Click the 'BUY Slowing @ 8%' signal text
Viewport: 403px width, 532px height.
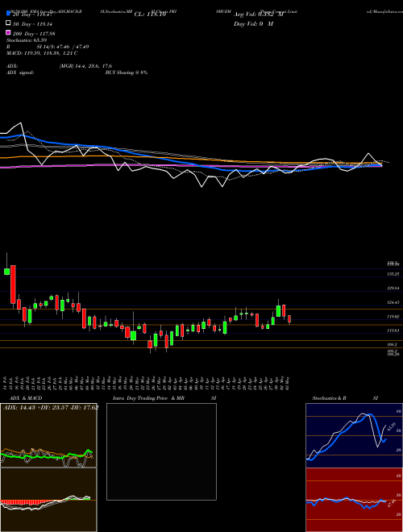coord(127,73)
